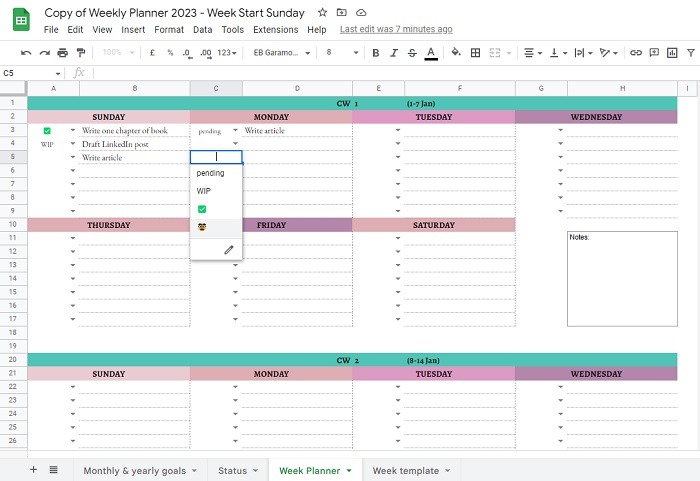The image size is (700, 481).
Task: Open the Google Sheets home icon
Action: coord(21,20)
